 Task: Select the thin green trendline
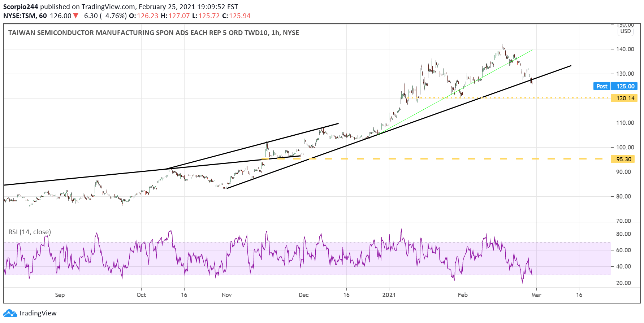[x=456, y=92]
